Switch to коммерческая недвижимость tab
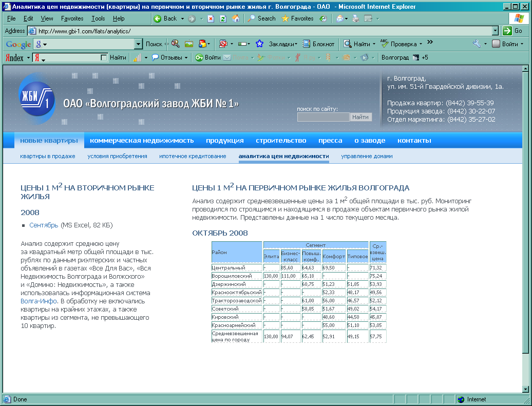 142,141
